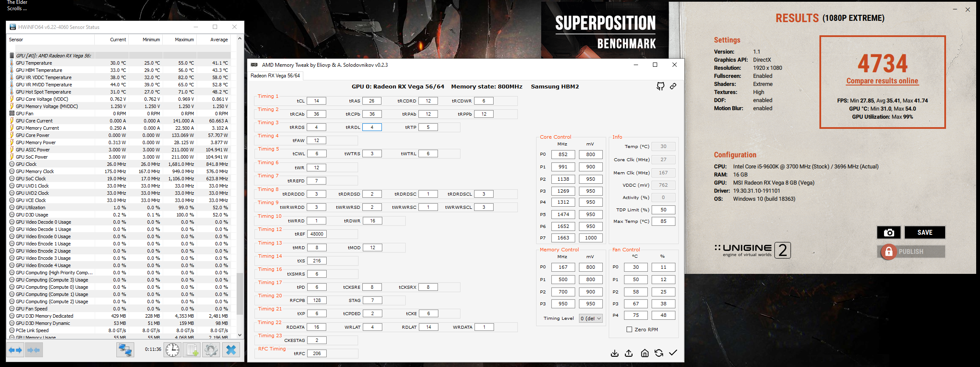Screen dimensions: 980x367
Task: Click the tRRDL input field
Action: (x=372, y=127)
